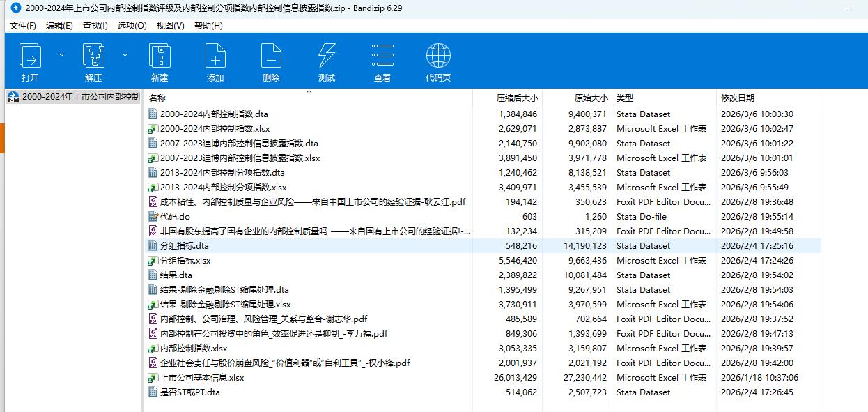Click the Bandizip app icon in title bar

15,8
